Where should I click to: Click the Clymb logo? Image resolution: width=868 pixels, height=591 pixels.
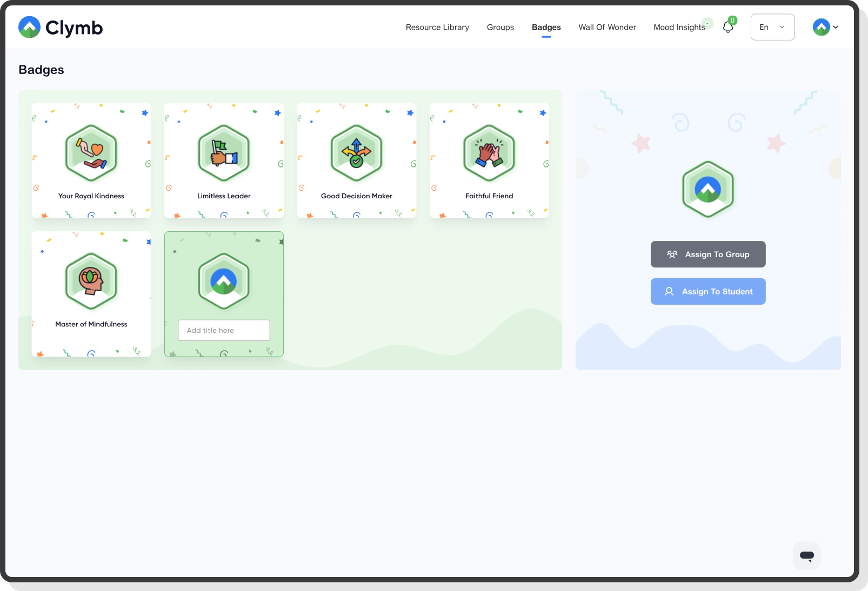coord(60,26)
